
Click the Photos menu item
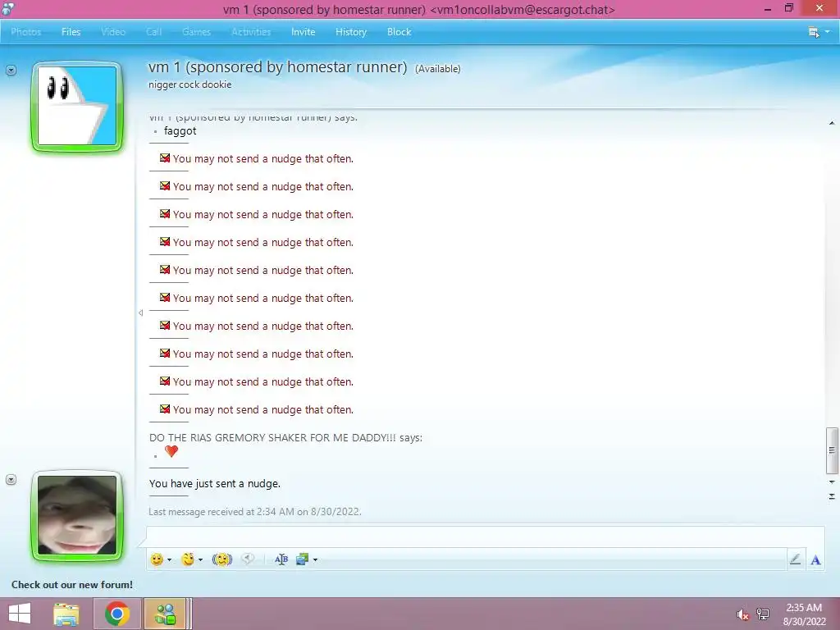tap(25, 32)
